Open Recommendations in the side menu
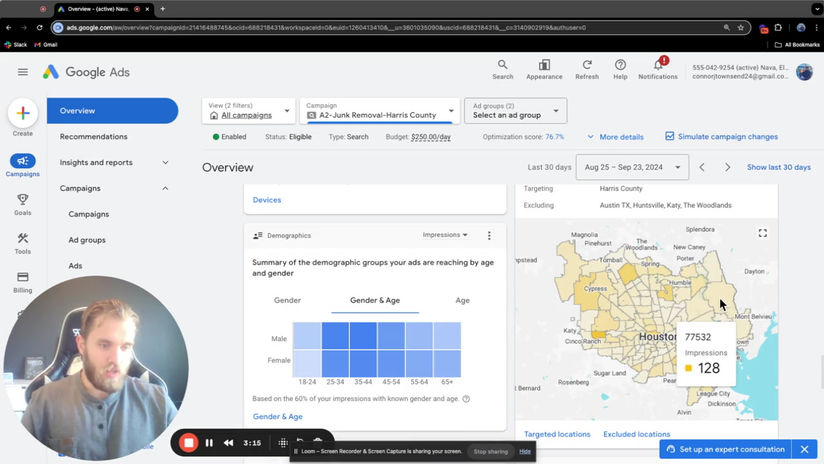The height and width of the screenshot is (464, 824). click(x=94, y=137)
